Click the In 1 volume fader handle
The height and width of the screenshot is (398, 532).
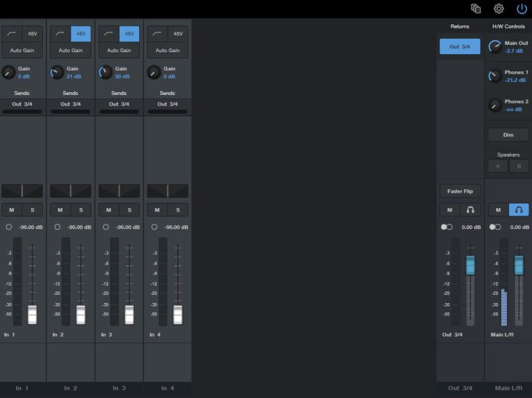[x=33, y=315]
